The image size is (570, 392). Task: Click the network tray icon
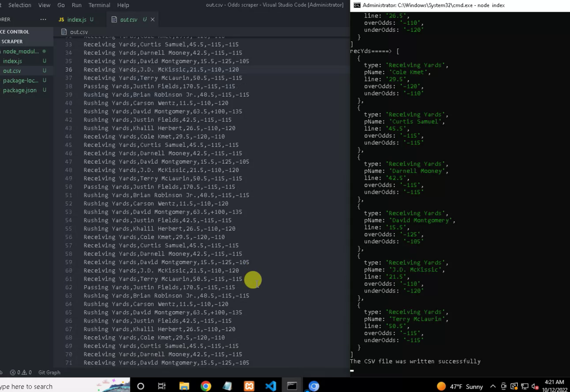coord(525,387)
